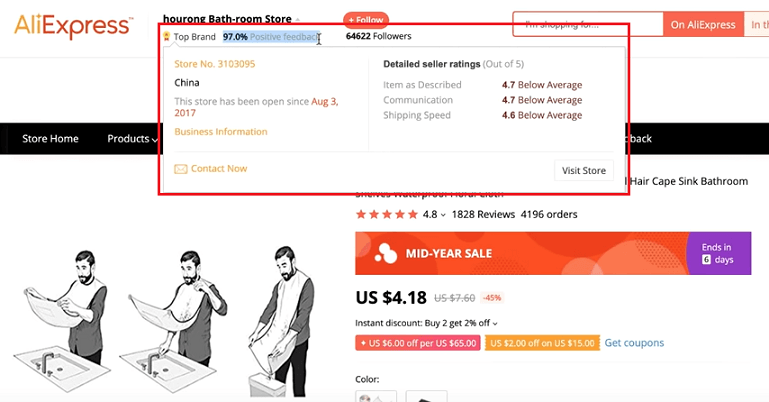Click the I'm shopping for search field
This screenshot has width=769, height=402.
coord(587,24)
